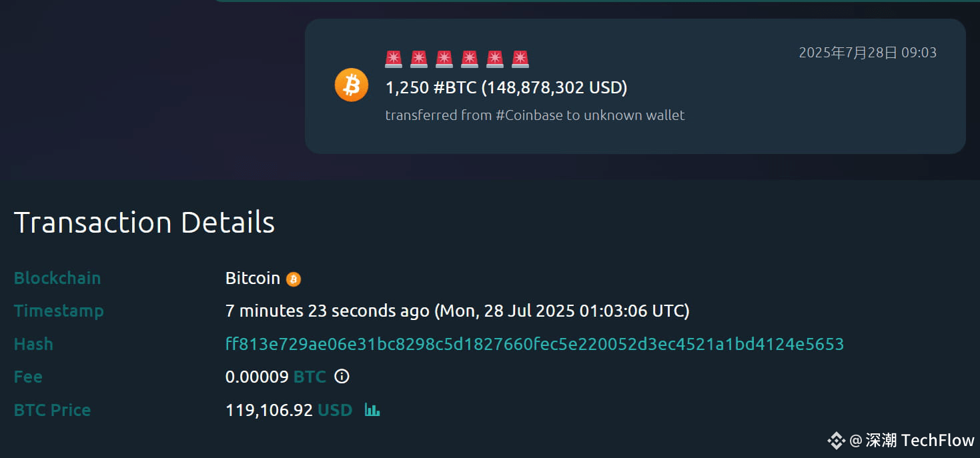Select the 0.00009 fee value
This screenshot has height=458, width=980.
click(x=257, y=377)
